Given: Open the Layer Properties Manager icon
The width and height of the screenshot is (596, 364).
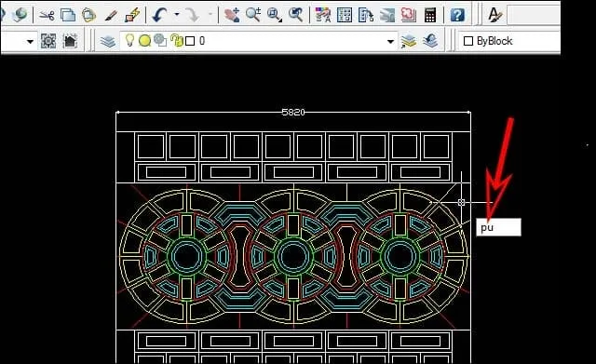Looking at the screenshot, I should (x=108, y=41).
